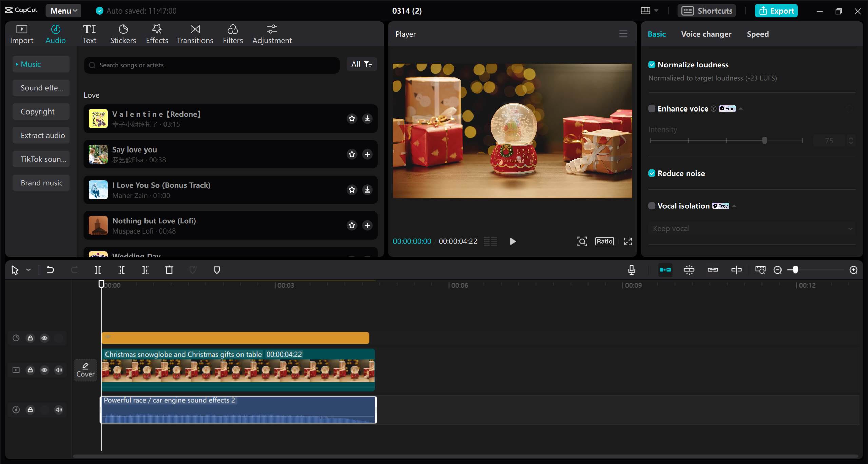868x464 pixels.
Task: Click the Record voiceover microphone icon
Action: [631, 270]
